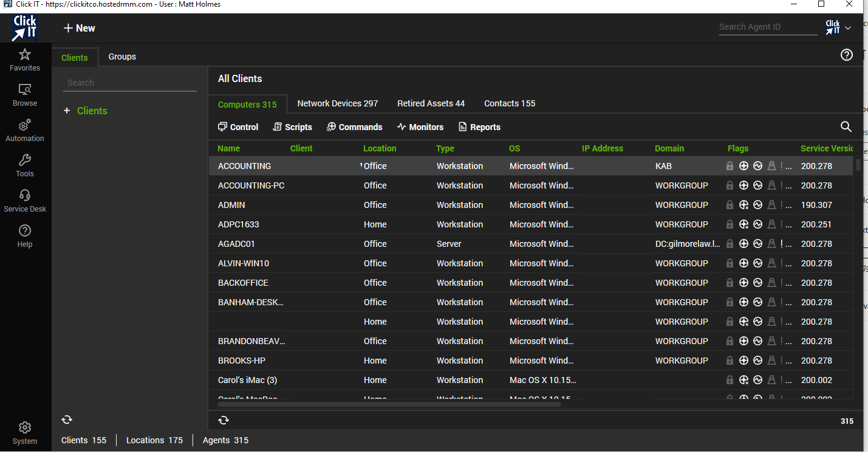Refresh the computers list
The width and height of the screenshot is (868, 456).
(224, 420)
